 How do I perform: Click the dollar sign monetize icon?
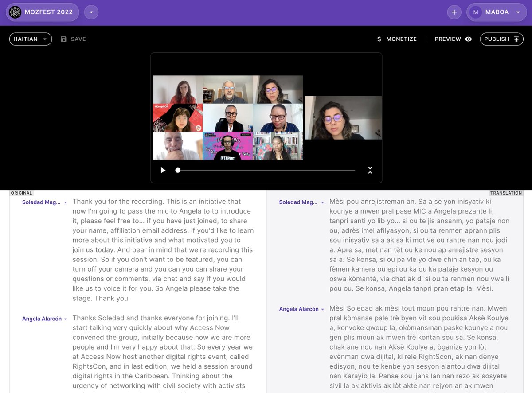(379, 39)
